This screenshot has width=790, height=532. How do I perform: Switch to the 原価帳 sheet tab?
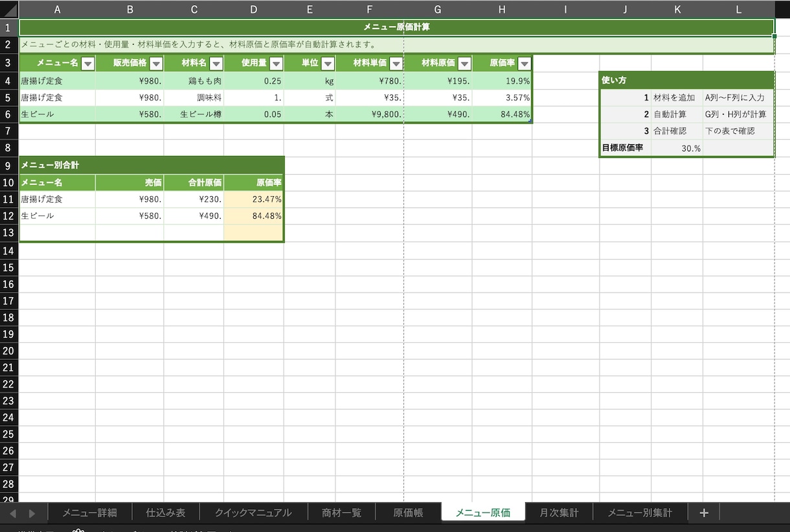(408, 513)
